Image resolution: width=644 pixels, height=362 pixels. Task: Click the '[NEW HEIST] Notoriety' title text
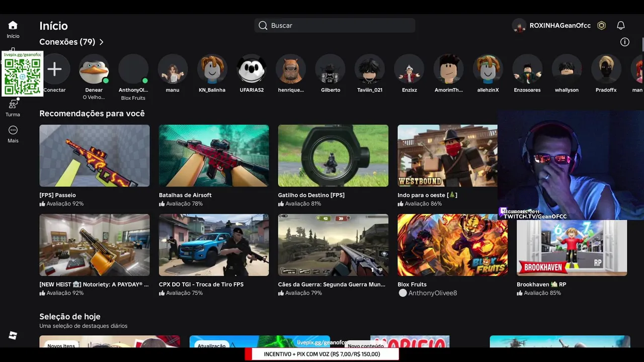(x=94, y=285)
